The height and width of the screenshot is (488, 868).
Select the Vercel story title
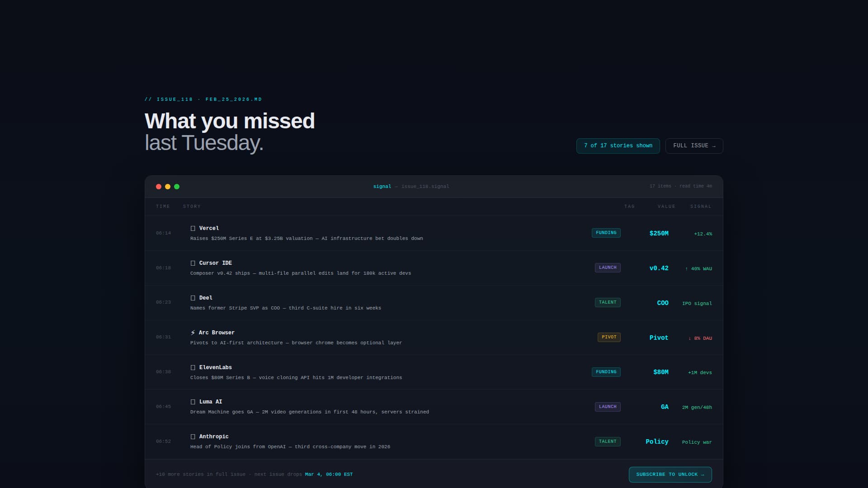click(x=209, y=229)
